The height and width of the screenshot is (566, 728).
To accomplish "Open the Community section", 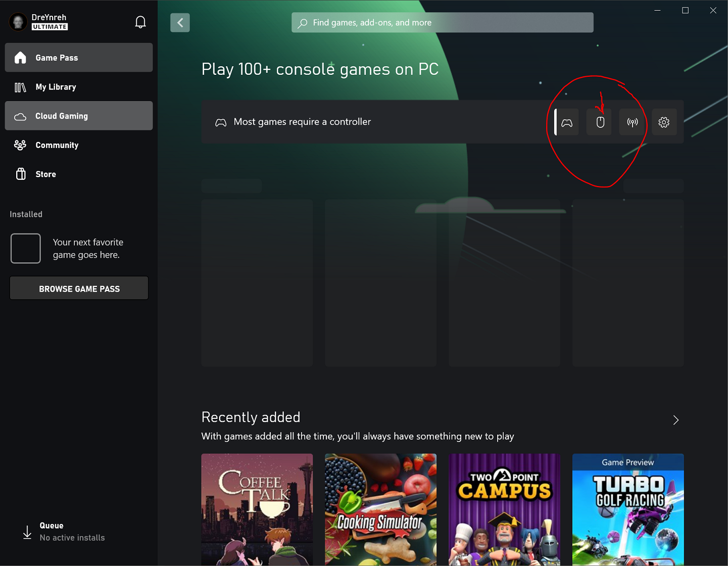I will (x=79, y=145).
